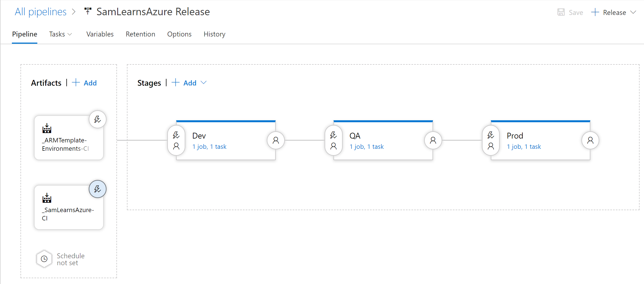
Task: Expand the Tasks dropdown menu
Action: point(61,34)
